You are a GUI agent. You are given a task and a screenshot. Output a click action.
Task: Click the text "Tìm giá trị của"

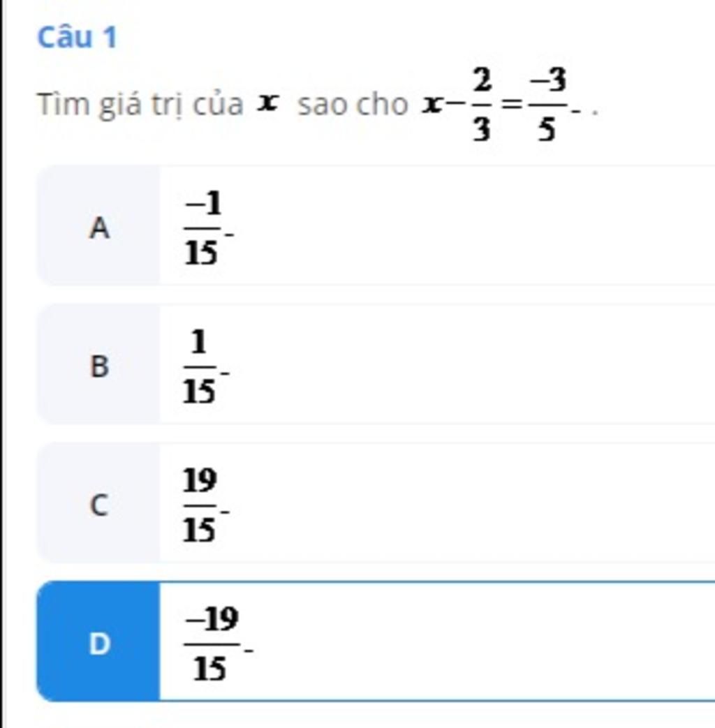140,105
